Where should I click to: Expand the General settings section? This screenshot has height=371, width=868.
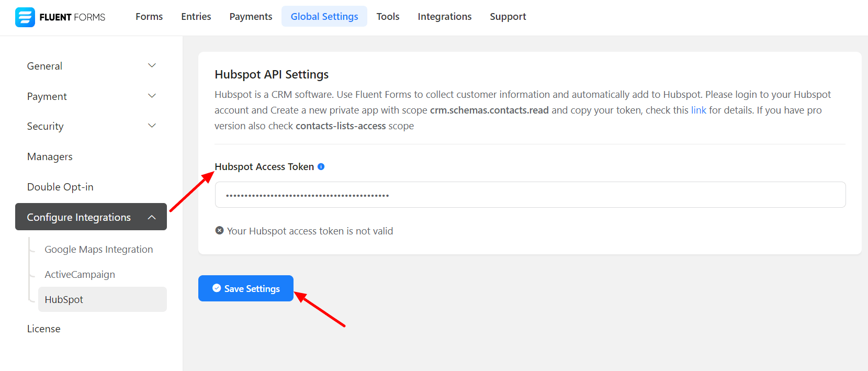coord(92,66)
